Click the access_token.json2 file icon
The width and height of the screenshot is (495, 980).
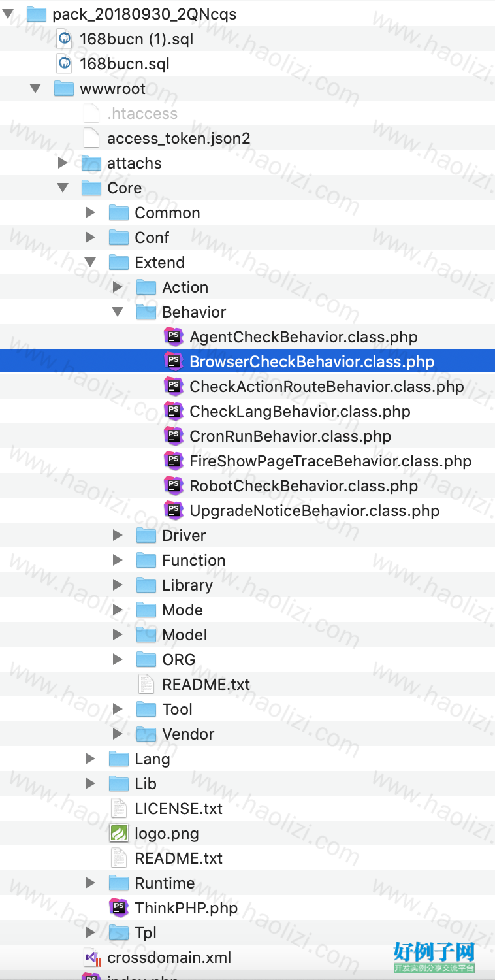coord(92,139)
